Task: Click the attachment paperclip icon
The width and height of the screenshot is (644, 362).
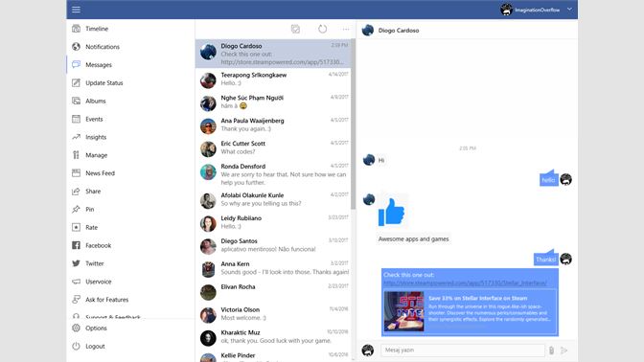Action: (x=551, y=351)
